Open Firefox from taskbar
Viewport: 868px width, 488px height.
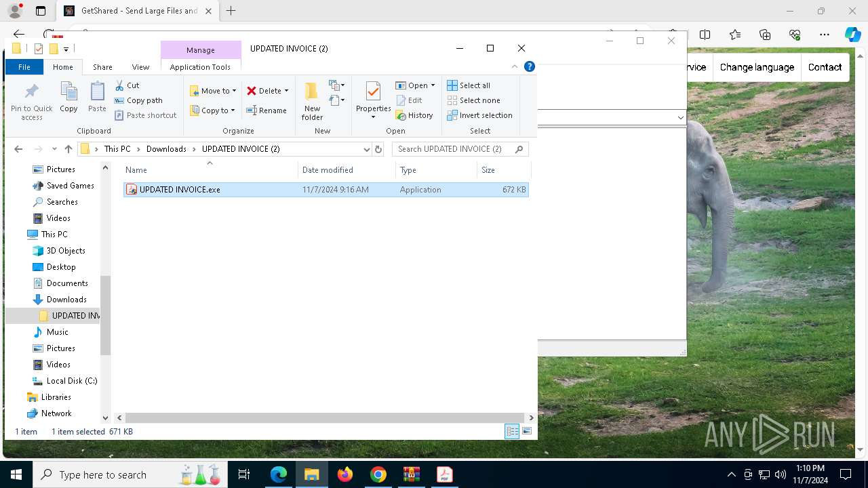[345, 474]
